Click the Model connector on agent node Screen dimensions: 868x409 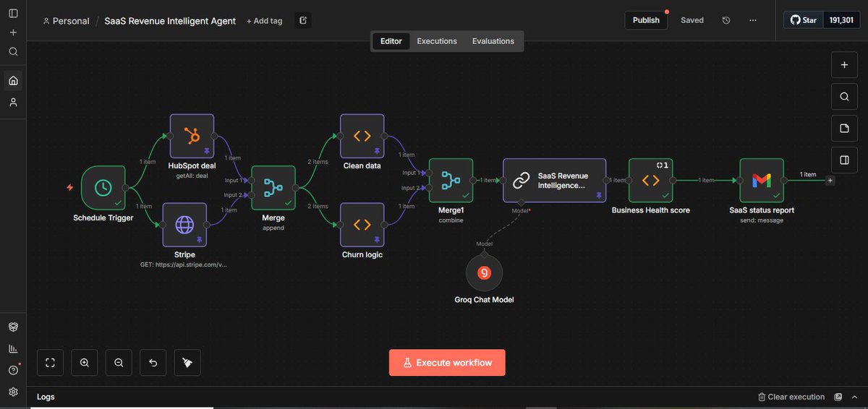[x=519, y=202]
